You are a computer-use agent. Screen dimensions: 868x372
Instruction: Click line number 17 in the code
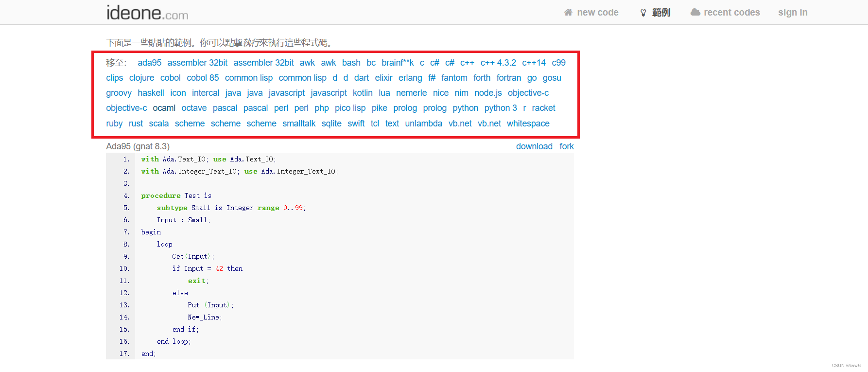pos(124,354)
